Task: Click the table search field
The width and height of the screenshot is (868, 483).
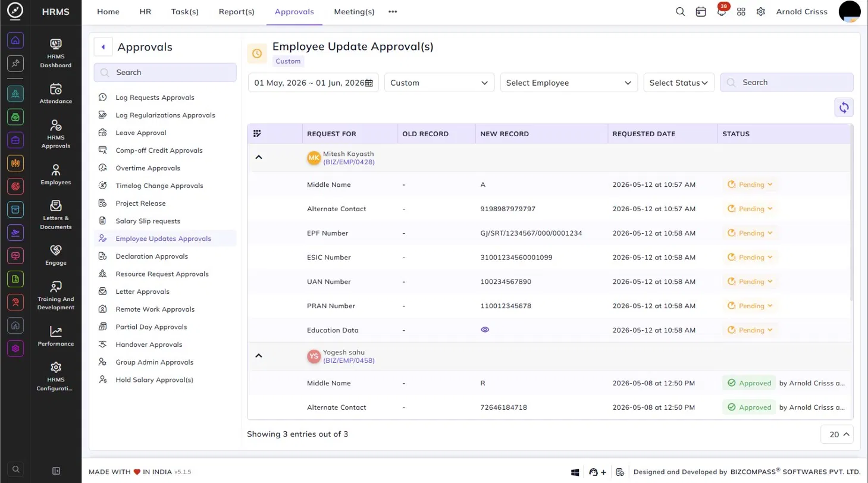Action: tap(786, 83)
